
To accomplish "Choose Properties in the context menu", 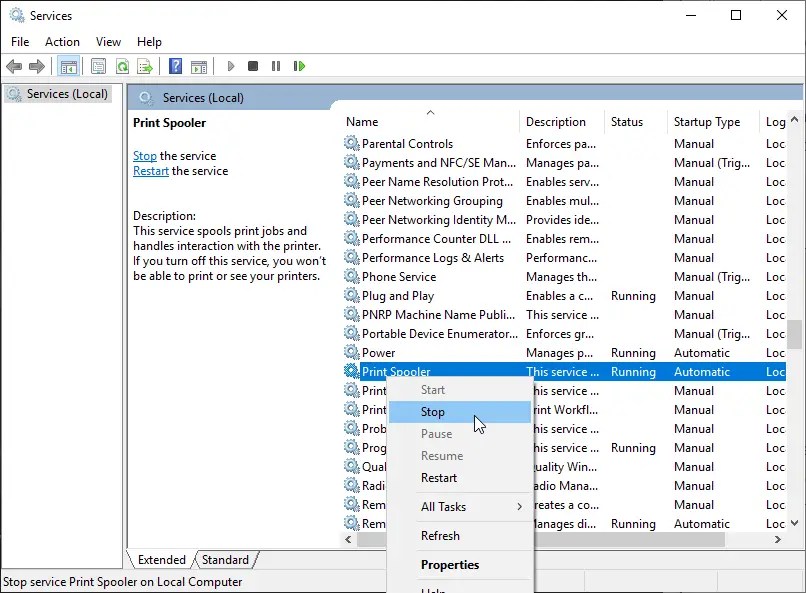I will (x=460, y=565).
